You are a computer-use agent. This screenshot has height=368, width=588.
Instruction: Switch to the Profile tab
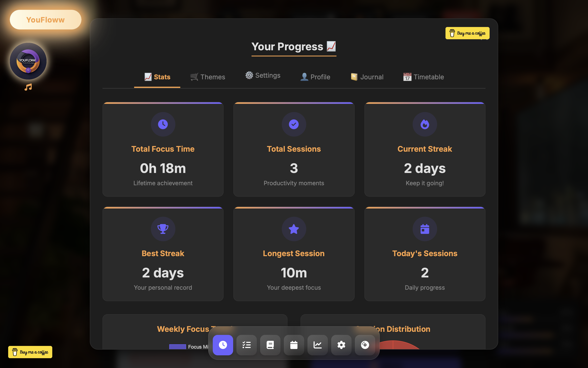(x=315, y=77)
